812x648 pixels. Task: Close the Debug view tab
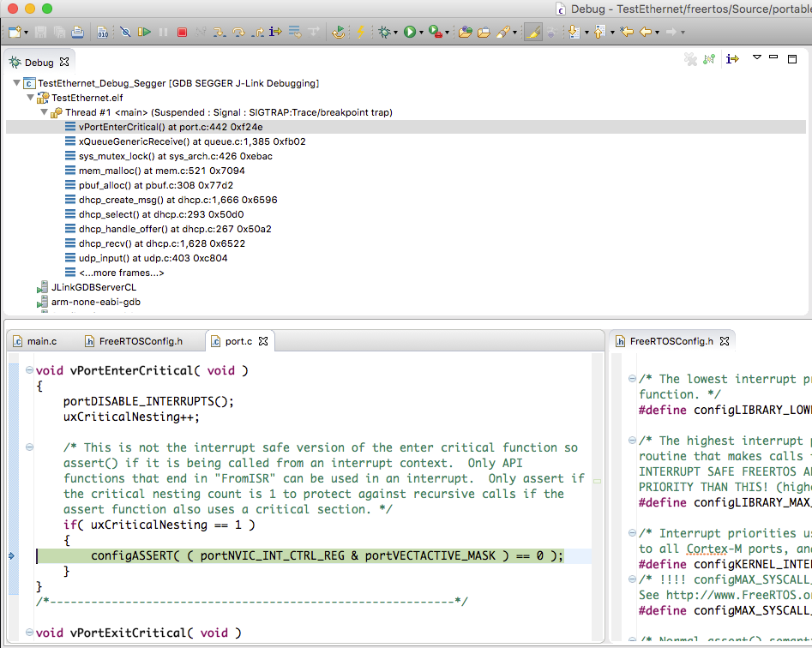(x=64, y=62)
